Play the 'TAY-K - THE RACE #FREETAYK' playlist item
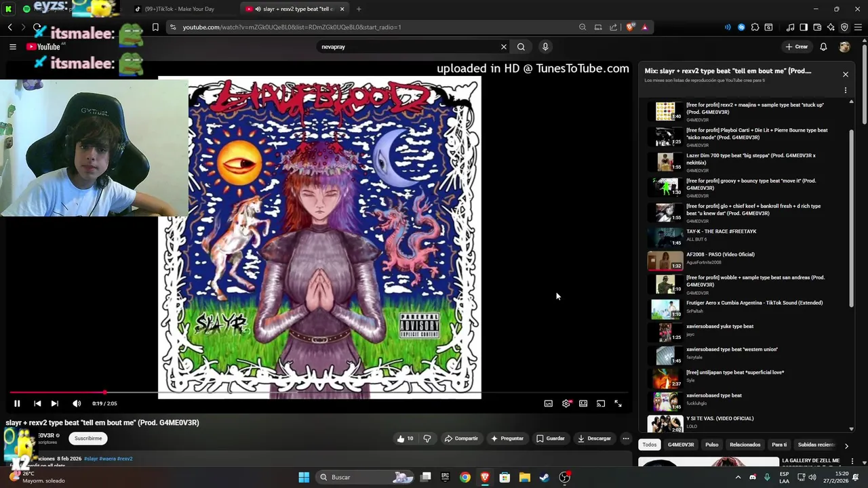Screen dimensions: 868x488 [x=746, y=236]
